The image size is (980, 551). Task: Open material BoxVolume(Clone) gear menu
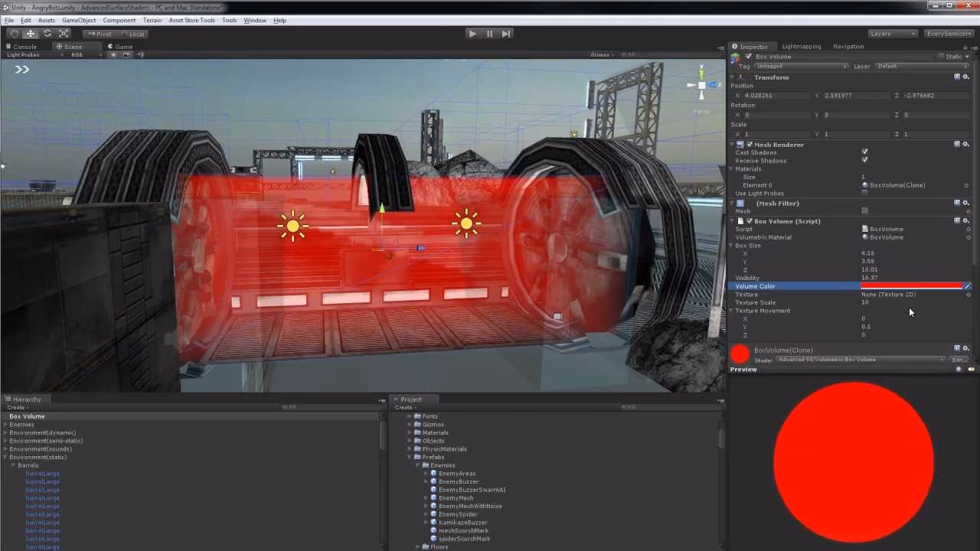(965, 350)
